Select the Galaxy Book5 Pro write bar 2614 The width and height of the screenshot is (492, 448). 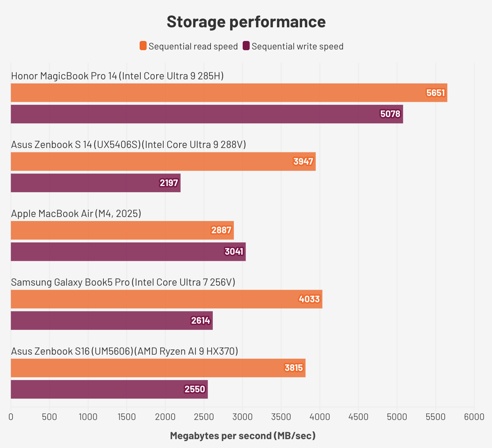112,321
